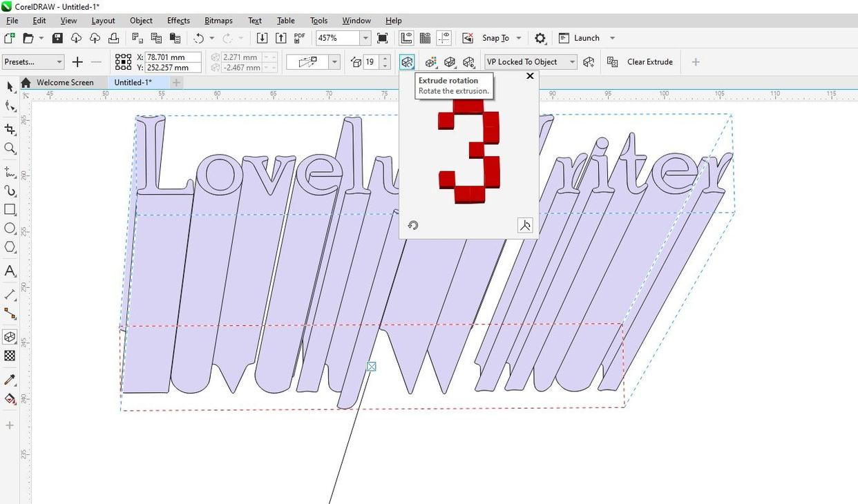Switch to the Welcome Screen tab
858x504 pixels.
coord(65,82)
